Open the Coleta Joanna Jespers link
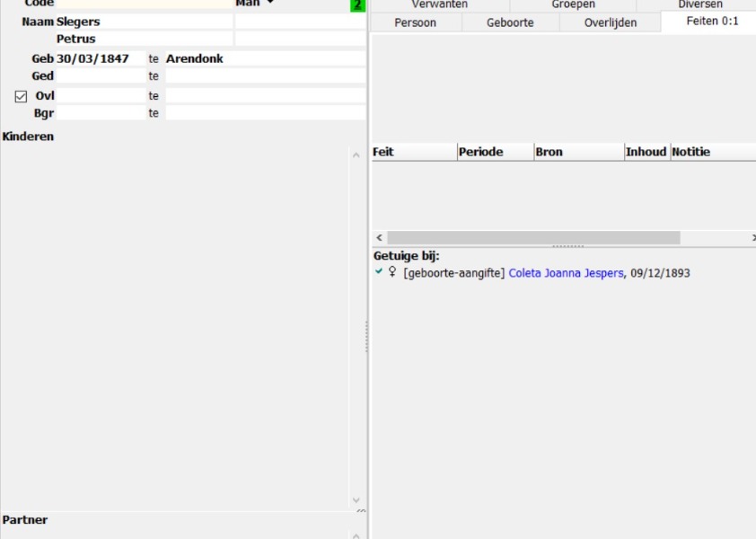756x539 pixels. [566, 273]
